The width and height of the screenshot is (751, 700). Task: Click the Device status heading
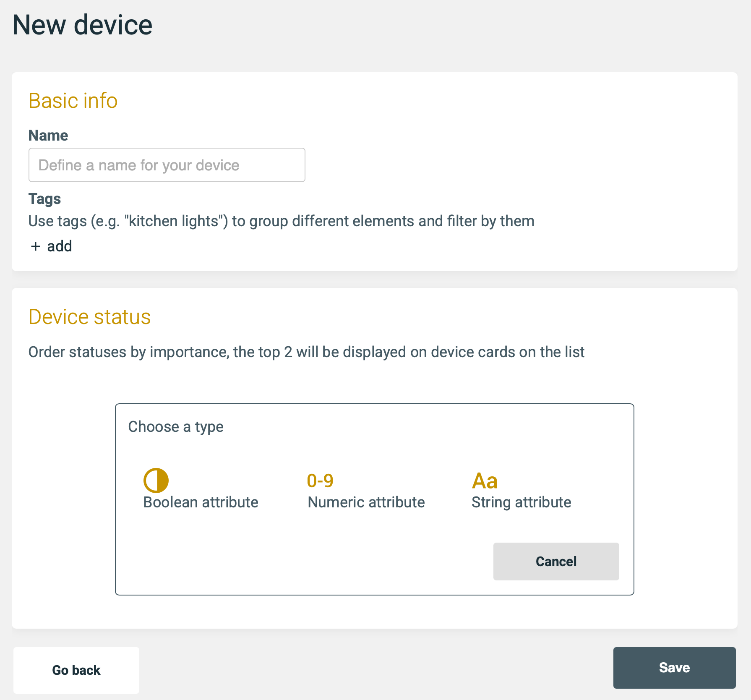click(90, 317)
